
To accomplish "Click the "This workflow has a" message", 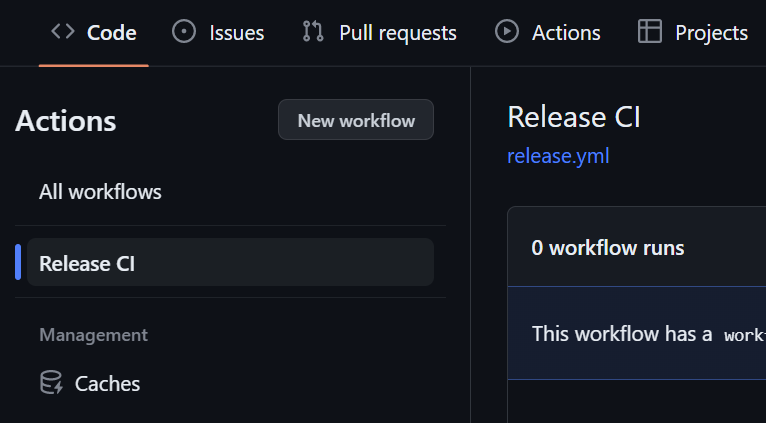I will pos(622,334).
